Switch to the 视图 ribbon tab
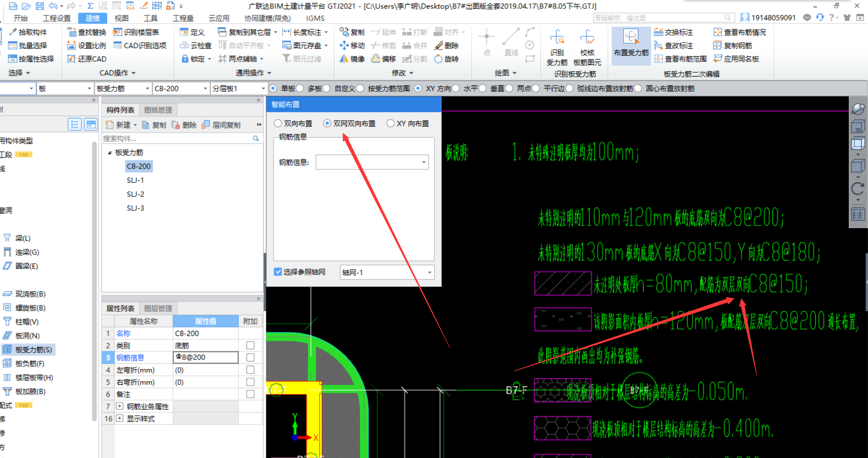Image resolution: width=868 pixels, height=458 pixels. coord(121,18)
